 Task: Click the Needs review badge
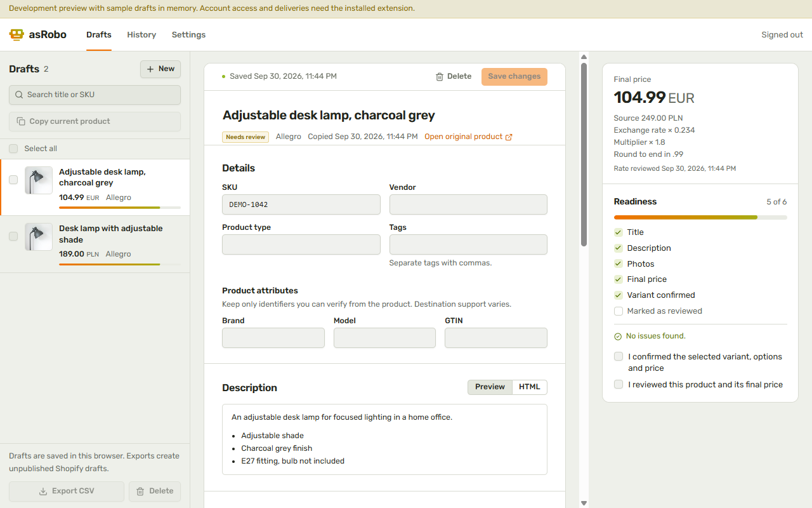246,137
